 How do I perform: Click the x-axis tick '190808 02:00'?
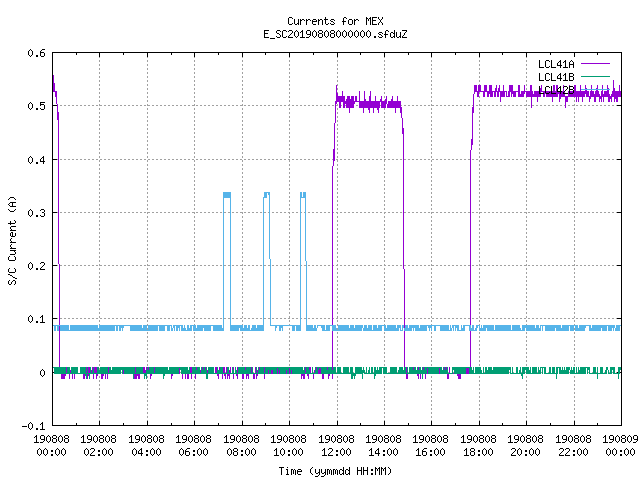coord(98,445)
